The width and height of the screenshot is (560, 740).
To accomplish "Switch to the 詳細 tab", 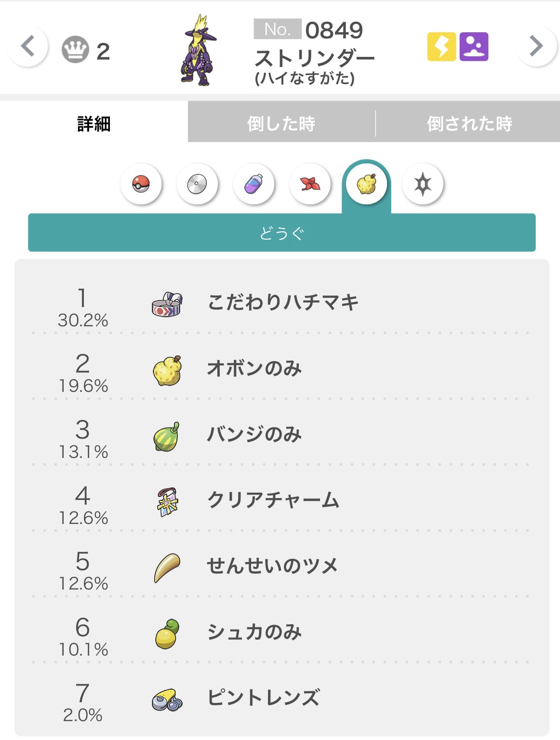I will 94,123.
